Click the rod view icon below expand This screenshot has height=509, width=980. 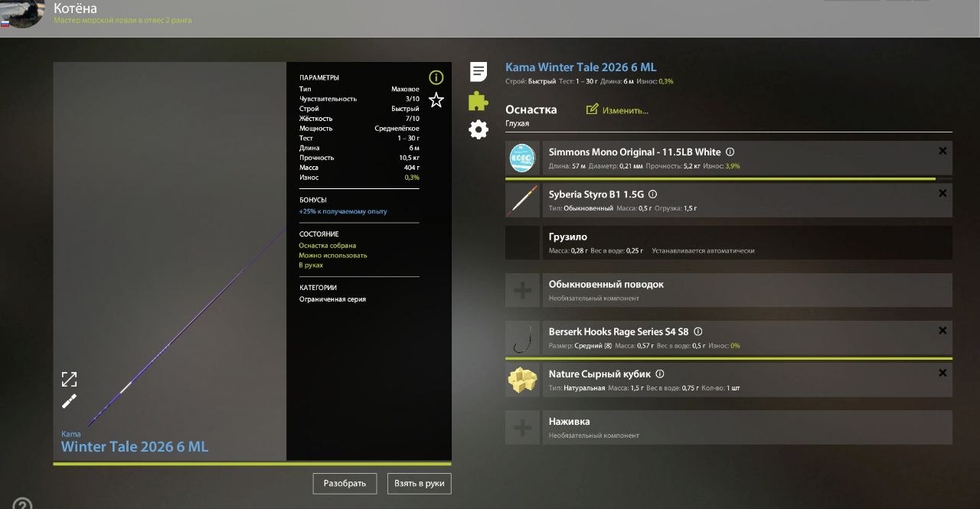[x=69, y=401]
